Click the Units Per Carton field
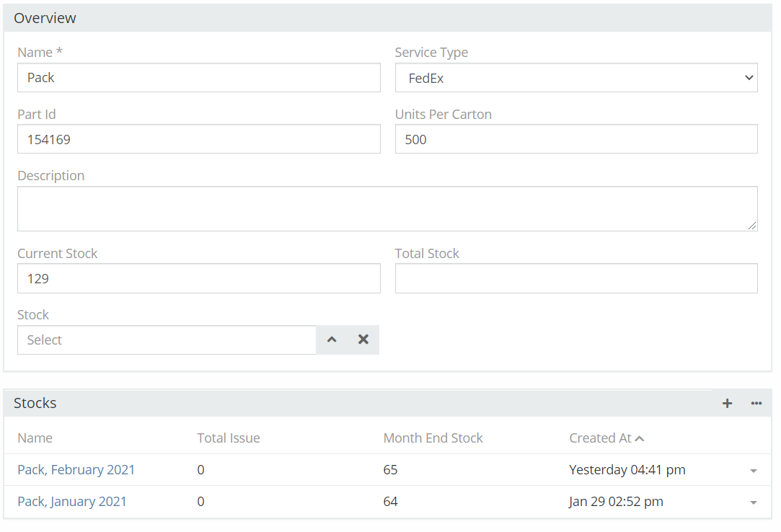781x532 pixels. click(575, 139)
